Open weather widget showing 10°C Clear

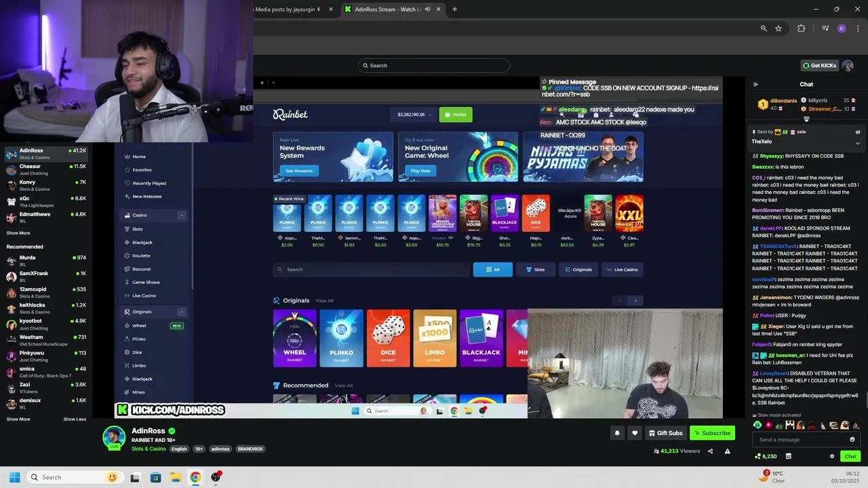pyautogui.click(x=773, y=476)
